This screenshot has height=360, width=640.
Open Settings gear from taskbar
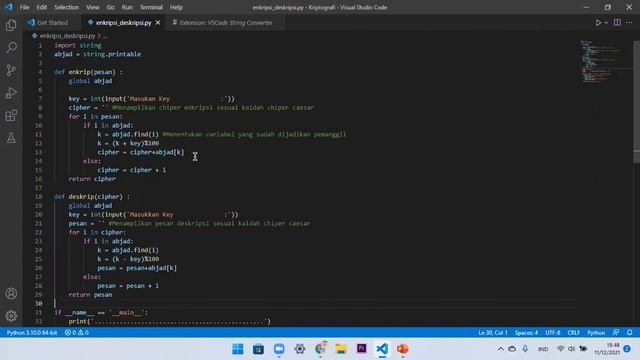pyautogui.click(x=300, y=349)
